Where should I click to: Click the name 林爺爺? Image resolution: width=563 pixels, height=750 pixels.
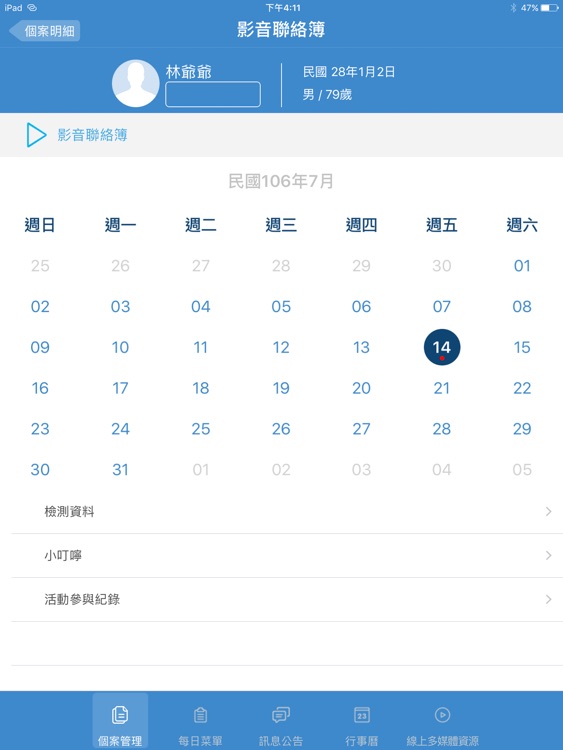(188, 72)
